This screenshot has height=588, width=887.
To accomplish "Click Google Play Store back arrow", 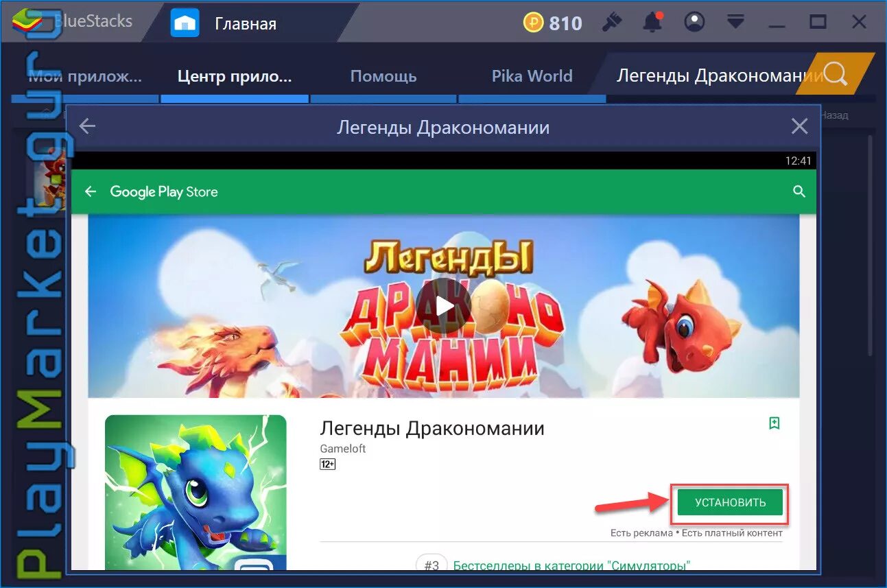I will [91, 191].
